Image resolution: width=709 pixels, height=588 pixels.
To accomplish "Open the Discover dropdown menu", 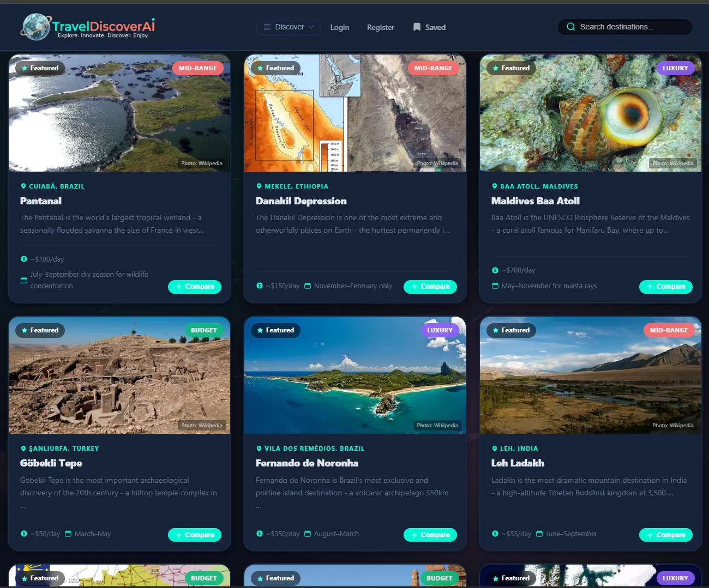I will pos(289,27).
